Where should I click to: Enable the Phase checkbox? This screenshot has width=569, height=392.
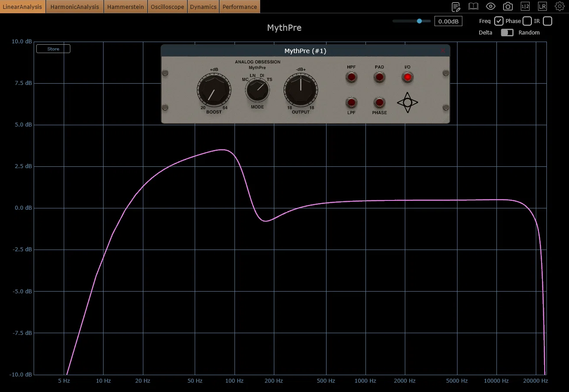527,21
